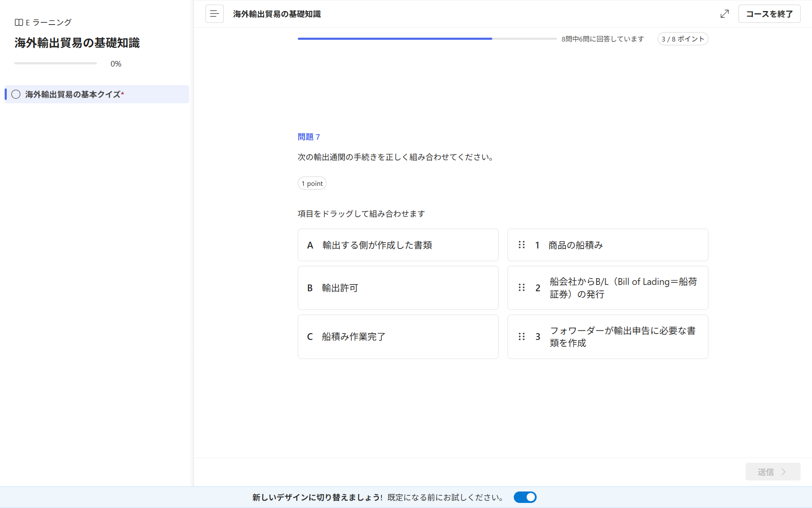The width and height of the screenshot is (812, 508).
Task: Click the 新しいデザインに切り替えましょう banner text
Action: pyautogui.click(x=318, y=497)
